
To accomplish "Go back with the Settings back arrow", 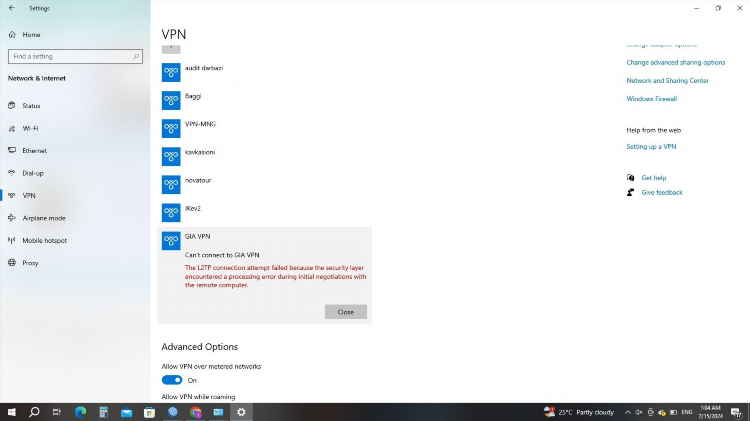I will 11,8.
